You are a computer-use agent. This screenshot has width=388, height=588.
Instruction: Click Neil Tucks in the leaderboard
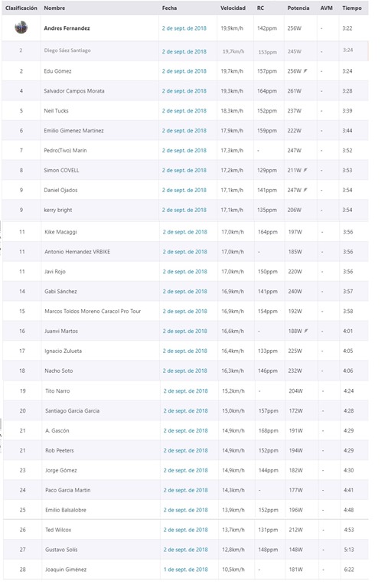pos(56,110)
